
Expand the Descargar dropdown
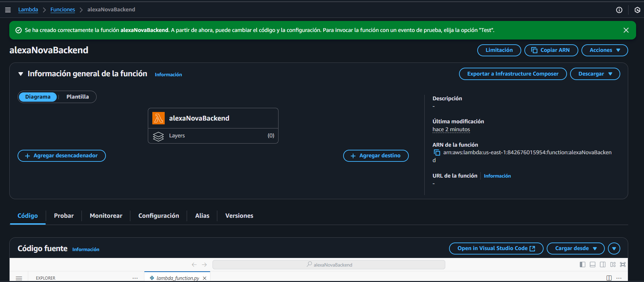pyautogui.click(x=595, y=74)
